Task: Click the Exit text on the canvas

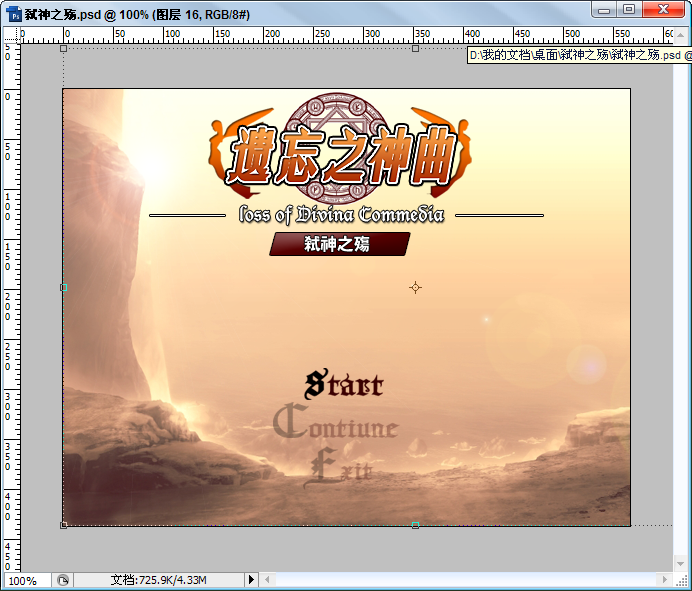Action: coord(339,467)
